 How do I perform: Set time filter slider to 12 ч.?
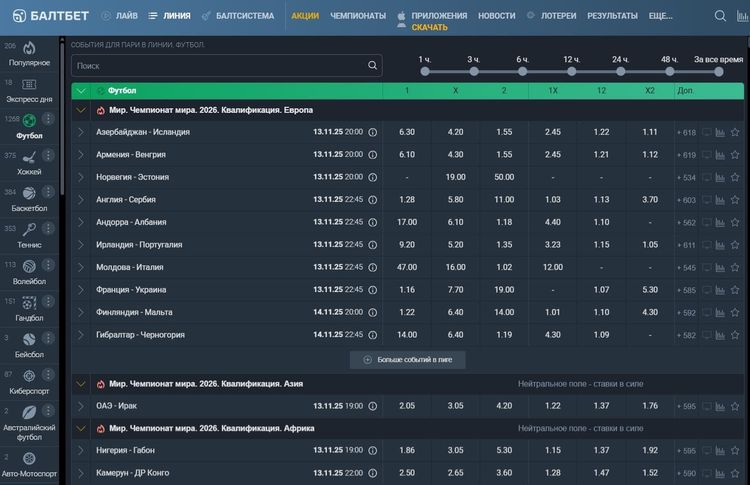click(x=572, y=71)
